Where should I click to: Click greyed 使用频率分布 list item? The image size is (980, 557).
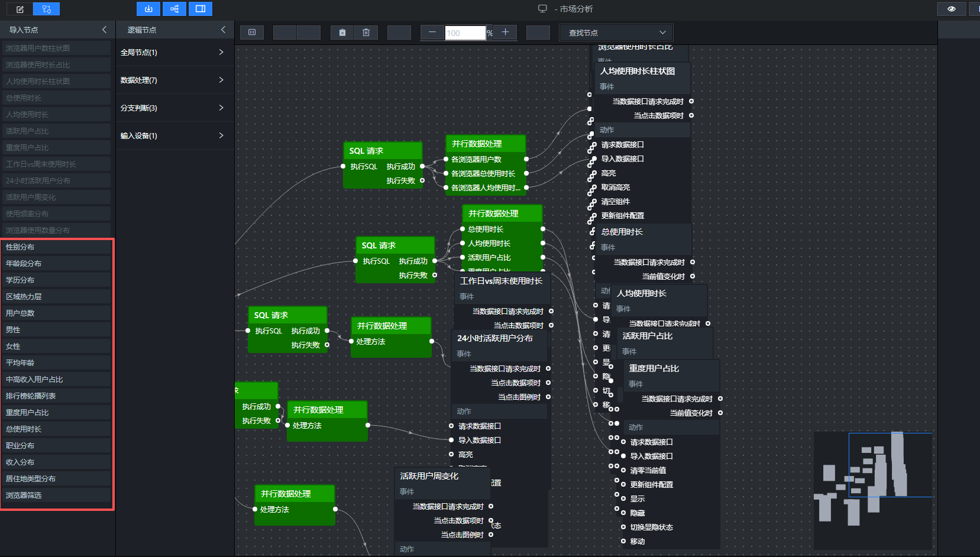coord(57,214)
